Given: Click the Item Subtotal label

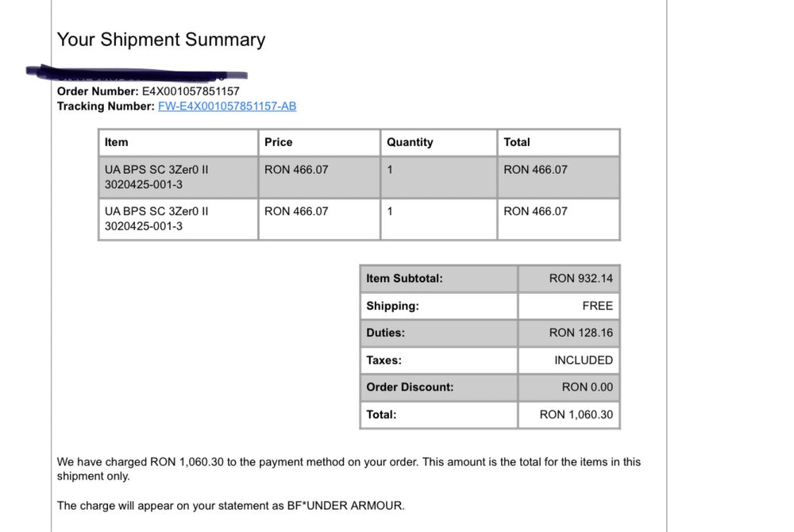Looking at the screenshot, I should tap(404, 279).
